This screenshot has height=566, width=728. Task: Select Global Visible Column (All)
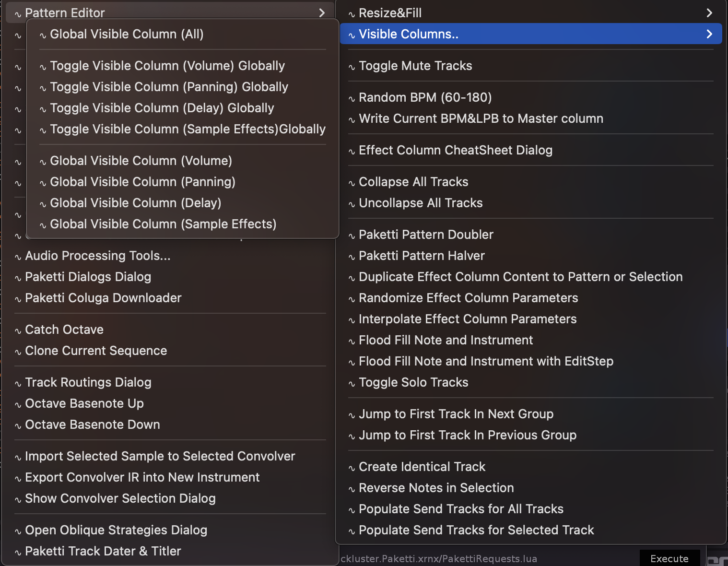click(x=127, y=34)
